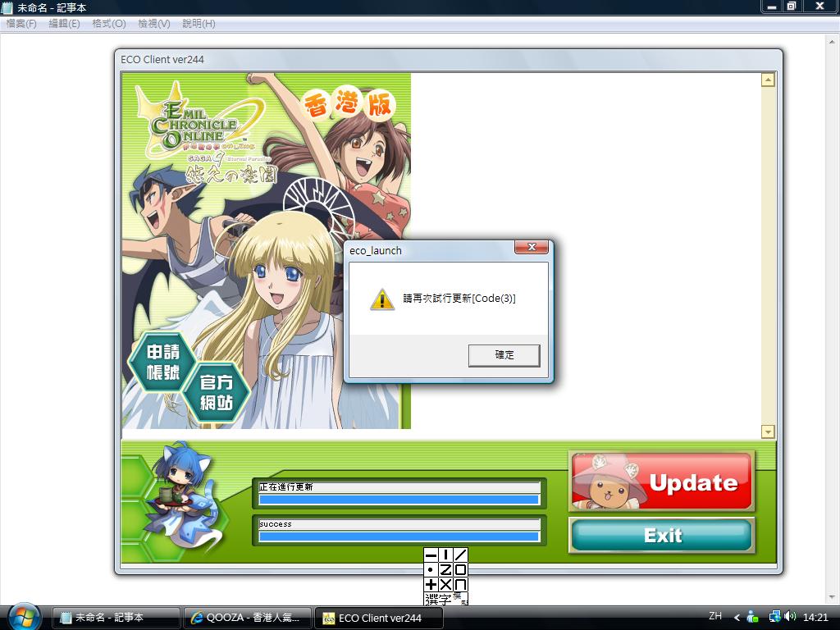Click the Notepad window scroll-down arrow

[832, 597]
